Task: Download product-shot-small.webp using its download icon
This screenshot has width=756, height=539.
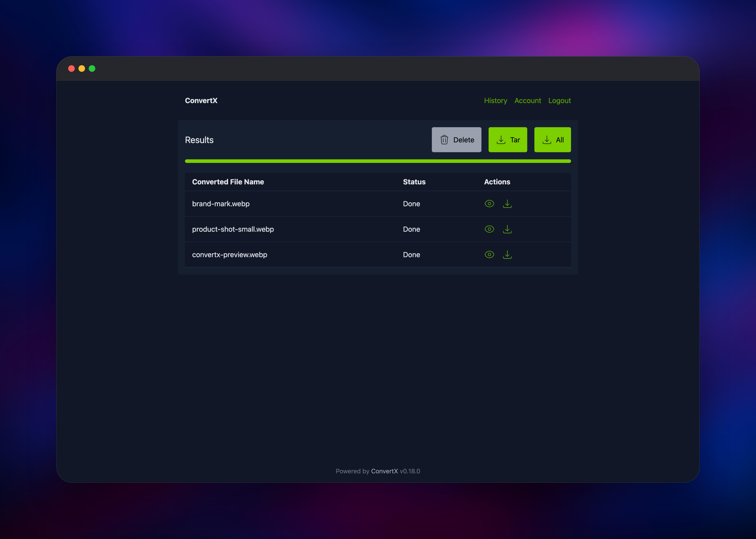Action: pyautogui.click(x=507, y=229)
